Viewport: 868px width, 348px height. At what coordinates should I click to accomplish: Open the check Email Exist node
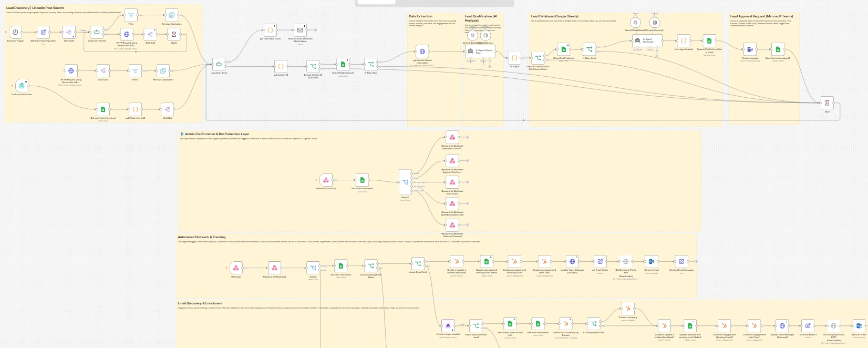418,264
